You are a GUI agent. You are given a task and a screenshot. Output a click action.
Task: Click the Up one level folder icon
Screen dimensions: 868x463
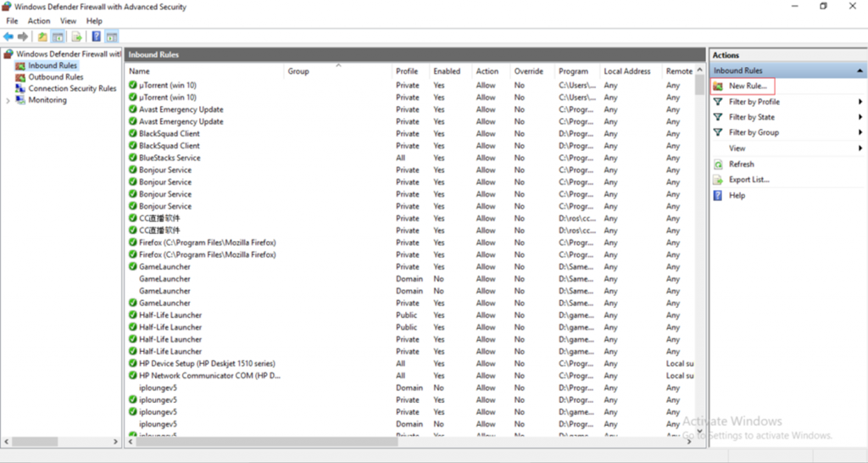(x=42, y=37)
